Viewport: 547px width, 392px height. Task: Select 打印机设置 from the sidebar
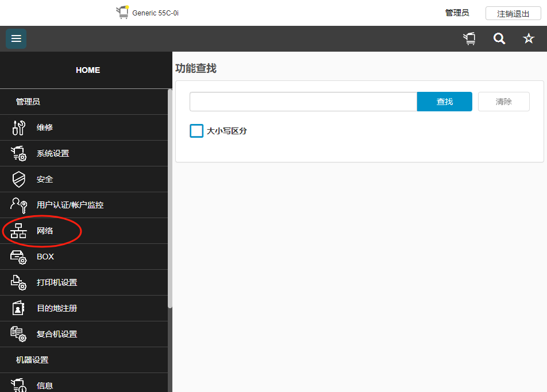point(57,282)
